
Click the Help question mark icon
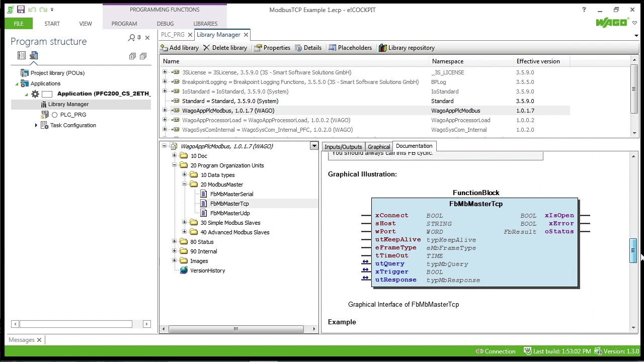pos(584,10)
